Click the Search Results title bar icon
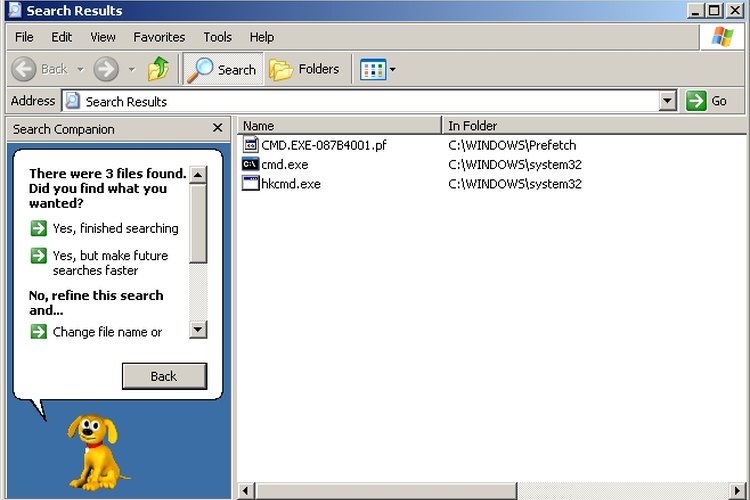The height and width of the screenshot is (500, 750). click(x=15, y=10)
